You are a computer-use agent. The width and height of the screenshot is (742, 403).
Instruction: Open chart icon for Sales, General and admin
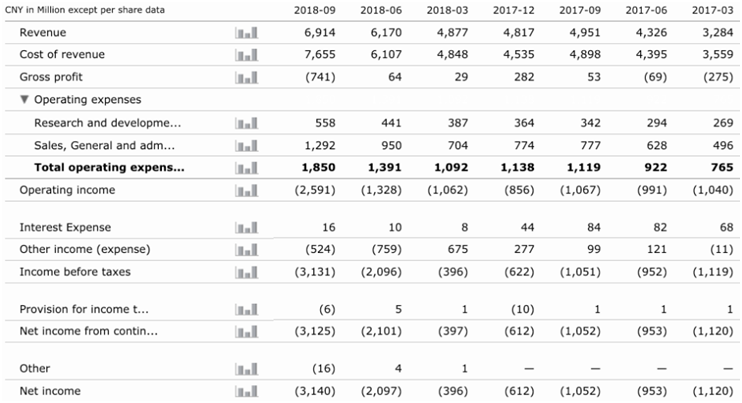(x=246, y=146)
